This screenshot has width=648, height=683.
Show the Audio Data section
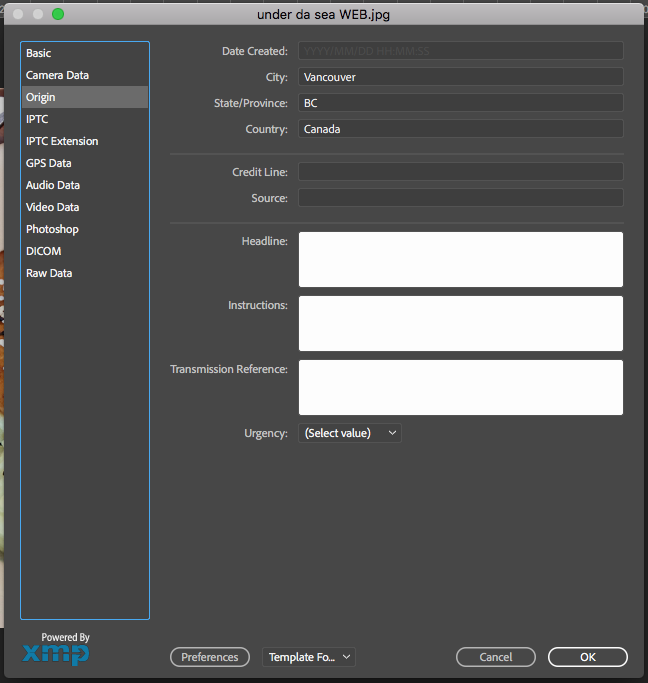click(53, 185)
